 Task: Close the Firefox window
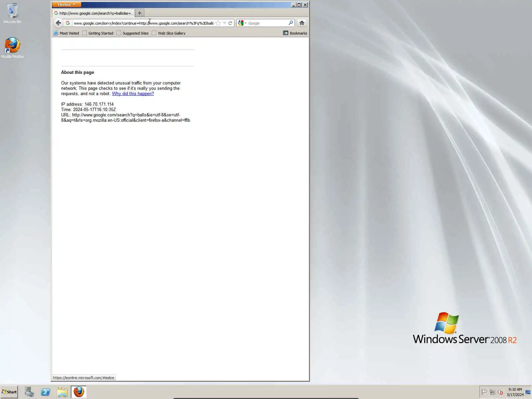pyautogui.click(x=305, y=5)
